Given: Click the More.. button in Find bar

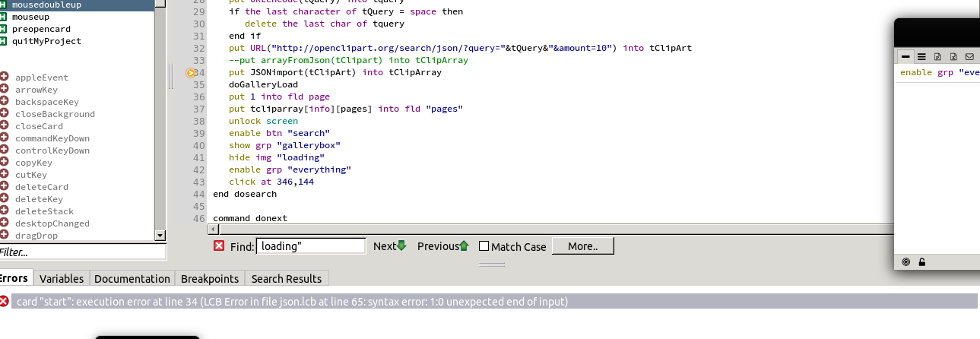Looking at the screenshot, I should pyautogui.click(x=582, y=246).
